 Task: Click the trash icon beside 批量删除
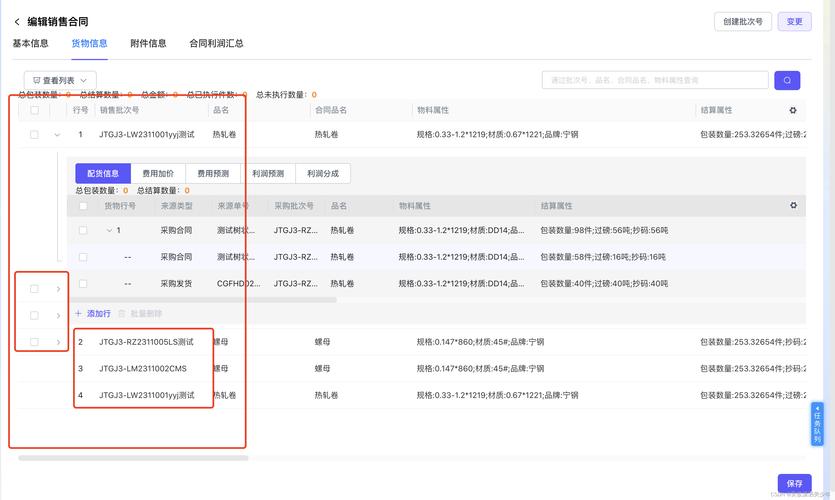121,314
